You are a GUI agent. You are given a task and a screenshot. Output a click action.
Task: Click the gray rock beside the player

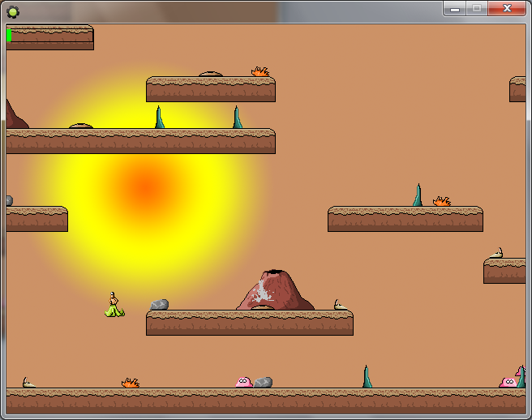tap(160, 305)
